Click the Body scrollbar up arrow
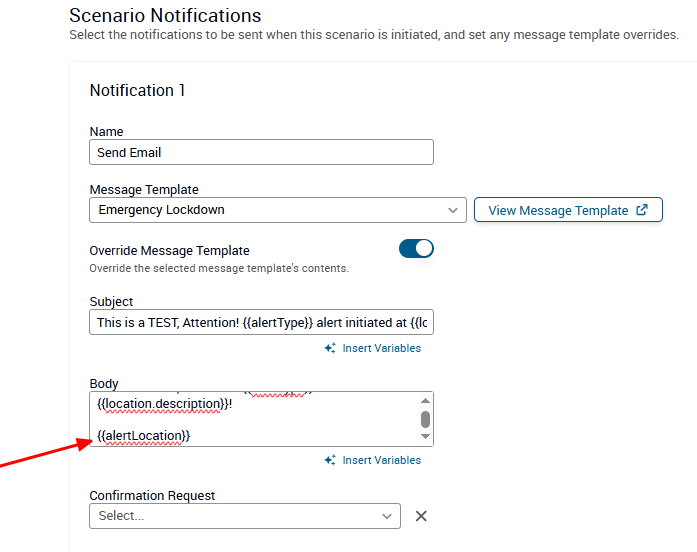Image resolution: width=697 pixels, height=552 pixels. (425, 399)
